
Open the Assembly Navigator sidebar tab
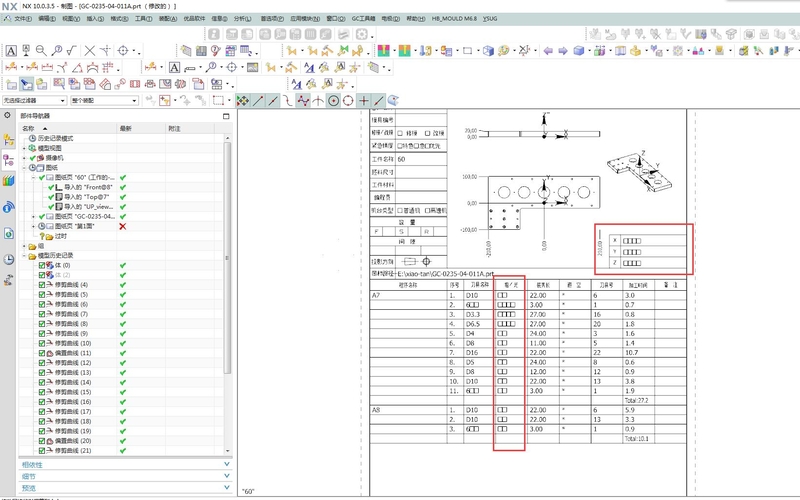(x=8, y=140)
